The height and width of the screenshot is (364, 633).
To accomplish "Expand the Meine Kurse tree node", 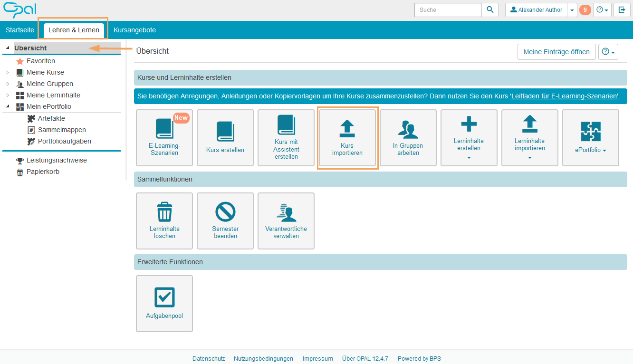I will tap(8, 73).
